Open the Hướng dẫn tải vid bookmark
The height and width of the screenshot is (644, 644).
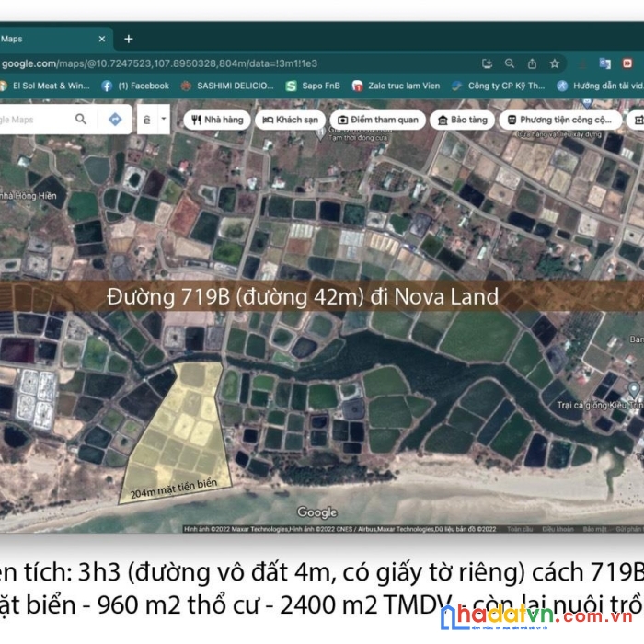(600, 86)
